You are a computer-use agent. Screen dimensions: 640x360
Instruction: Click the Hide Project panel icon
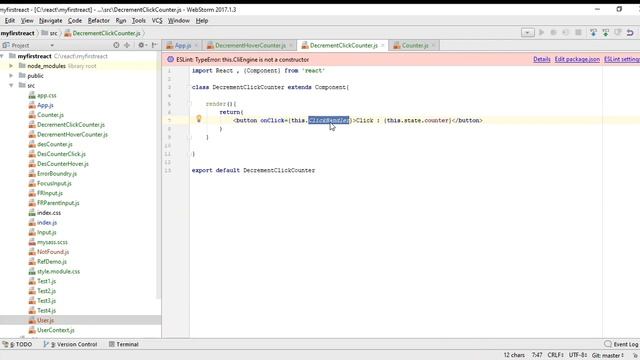tap(155, 45)
